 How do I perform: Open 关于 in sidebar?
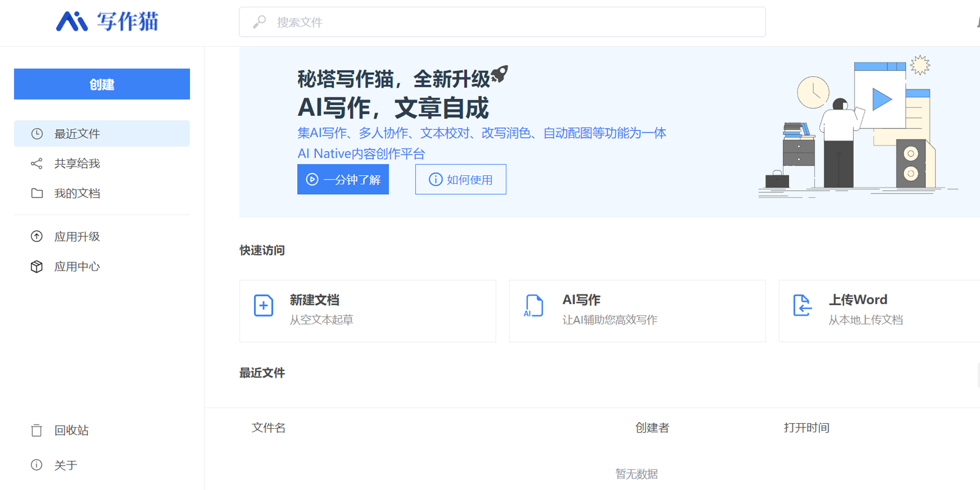(x=102, y=465)
